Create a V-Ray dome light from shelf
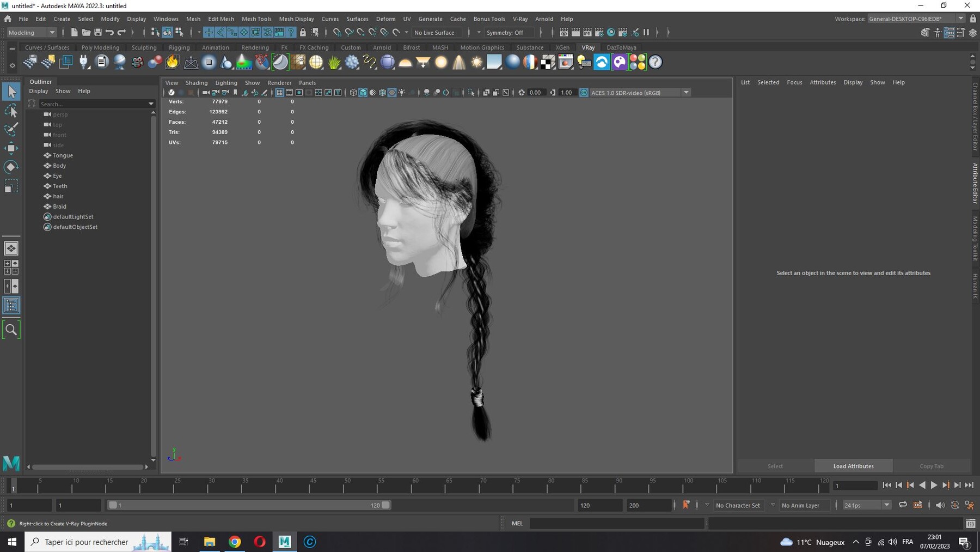This screenshot has height=552, width=980. click(405, 62)
